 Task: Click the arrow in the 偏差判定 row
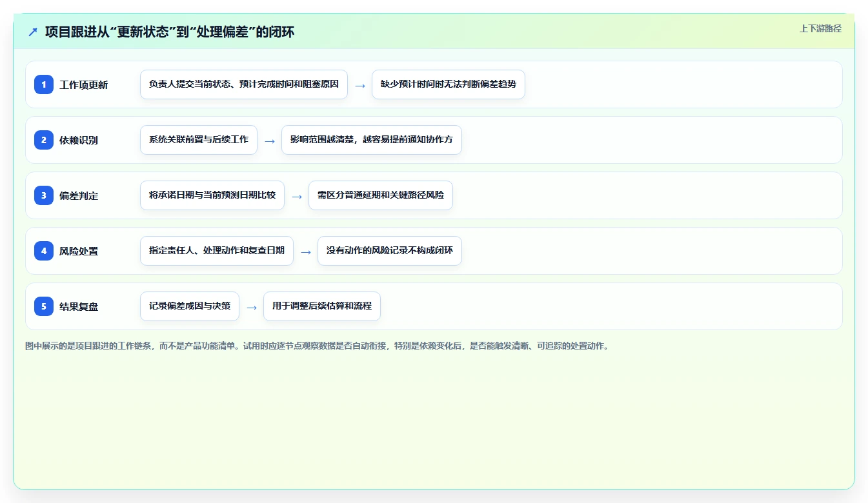(297, 197)
